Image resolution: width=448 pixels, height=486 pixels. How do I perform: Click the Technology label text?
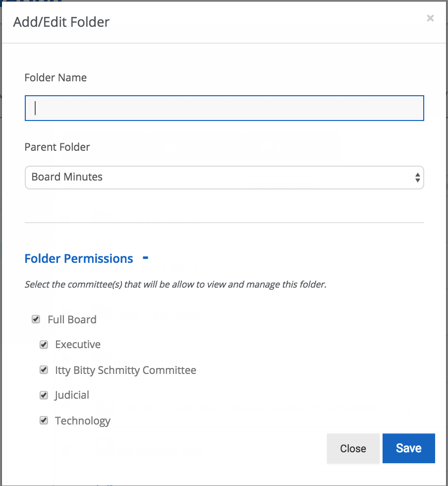pyautogui.click(x=83, y=421)
